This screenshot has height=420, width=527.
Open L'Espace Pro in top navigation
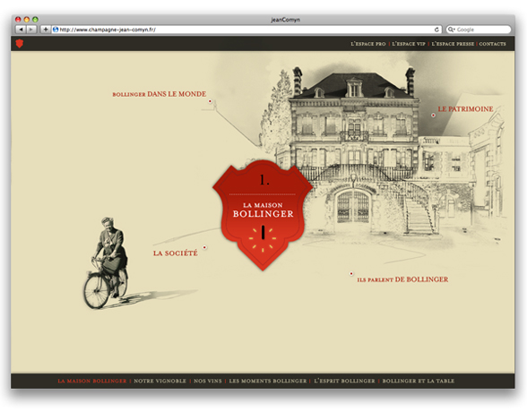coord(368,44)
